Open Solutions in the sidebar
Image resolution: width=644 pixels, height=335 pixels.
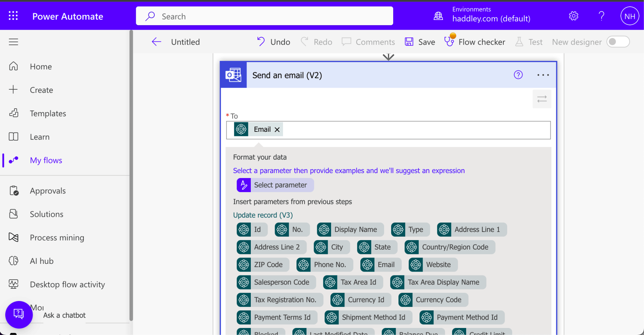coord(47,214)
